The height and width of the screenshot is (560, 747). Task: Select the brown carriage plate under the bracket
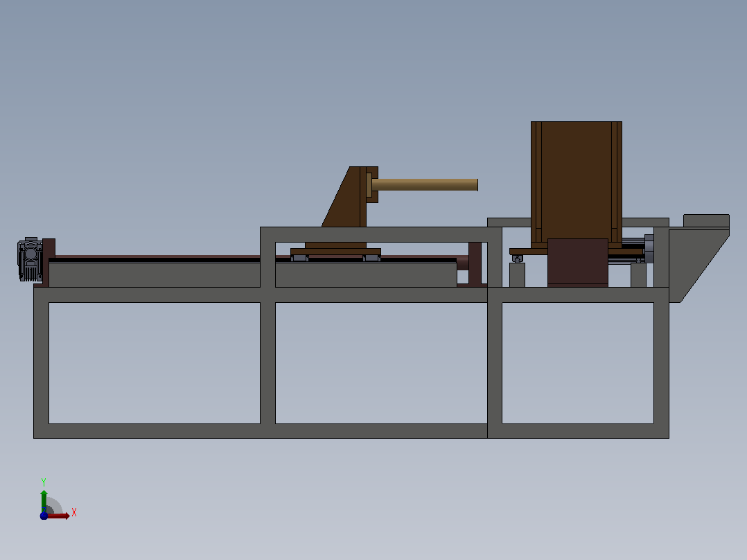[x=335, y=252]
